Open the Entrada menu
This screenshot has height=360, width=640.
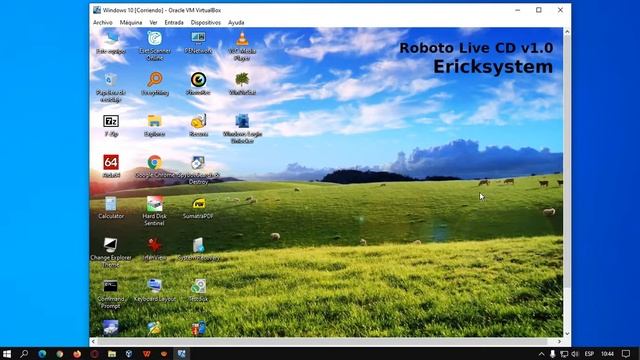point(174,22)
